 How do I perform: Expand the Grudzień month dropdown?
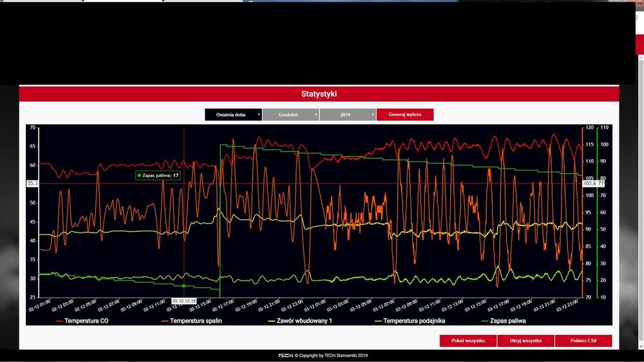[290, 115]
